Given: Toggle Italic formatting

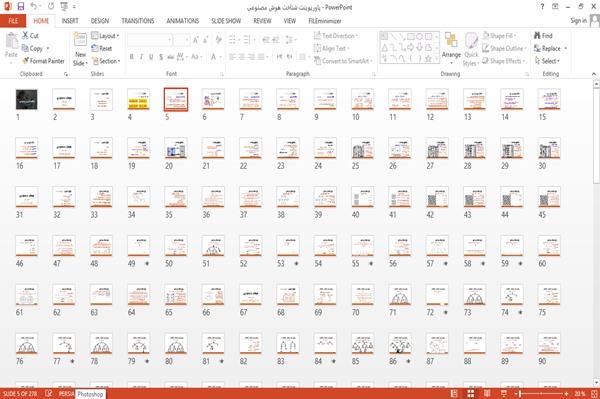Looking at the screenshot, I should [141, 57].
